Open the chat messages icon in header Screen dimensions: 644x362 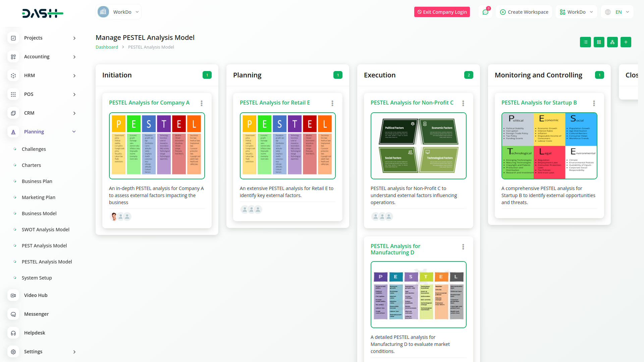[x=485, y=12]
